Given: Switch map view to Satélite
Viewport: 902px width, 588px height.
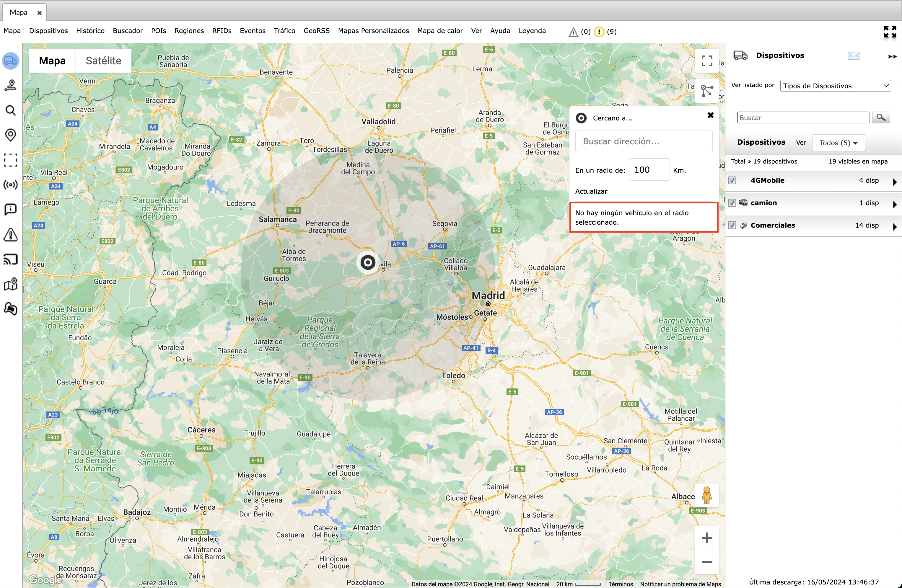Looking at the screenshot, I should [103, 61].
